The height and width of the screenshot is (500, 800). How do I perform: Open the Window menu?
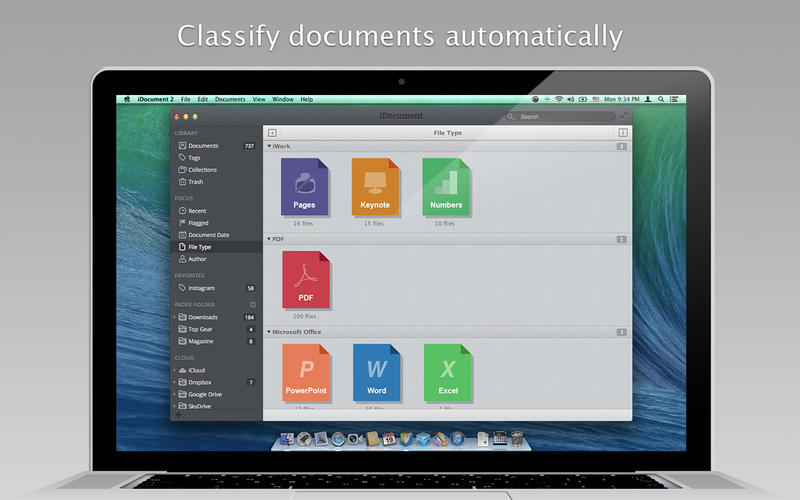coord(283,99)
